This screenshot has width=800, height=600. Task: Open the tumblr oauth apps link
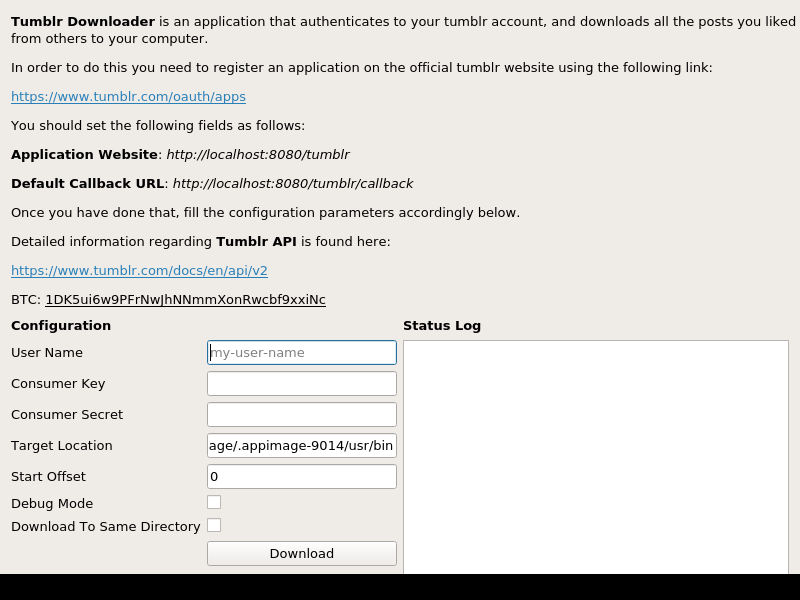pyautogui.click(x=128, y=96)
